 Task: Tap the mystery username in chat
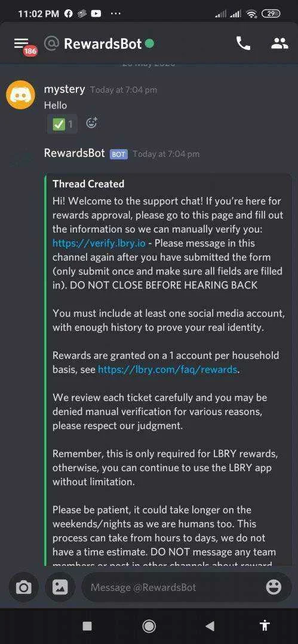[x=64, y=89]
